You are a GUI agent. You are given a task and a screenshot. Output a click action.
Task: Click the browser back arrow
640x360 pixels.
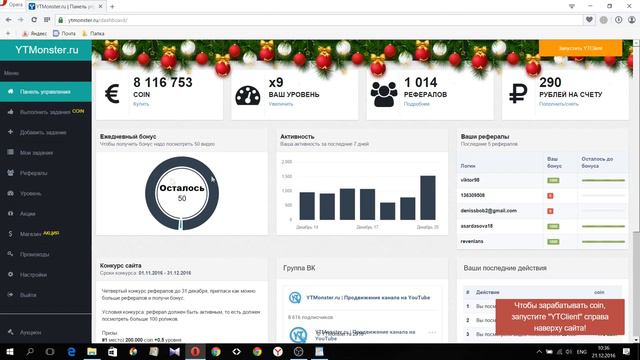9,20
